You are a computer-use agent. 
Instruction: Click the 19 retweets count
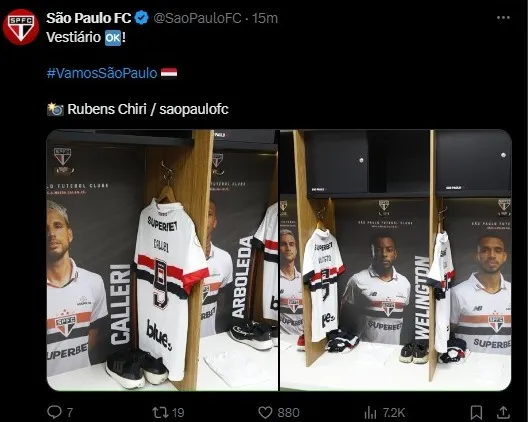point(178,413)
